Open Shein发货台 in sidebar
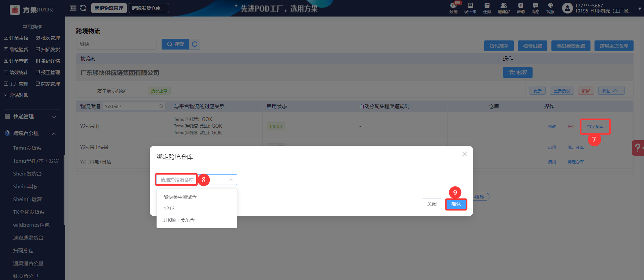The width and height of the screenshot is (644, 280). pyautogui.click(x=27, y=174)
